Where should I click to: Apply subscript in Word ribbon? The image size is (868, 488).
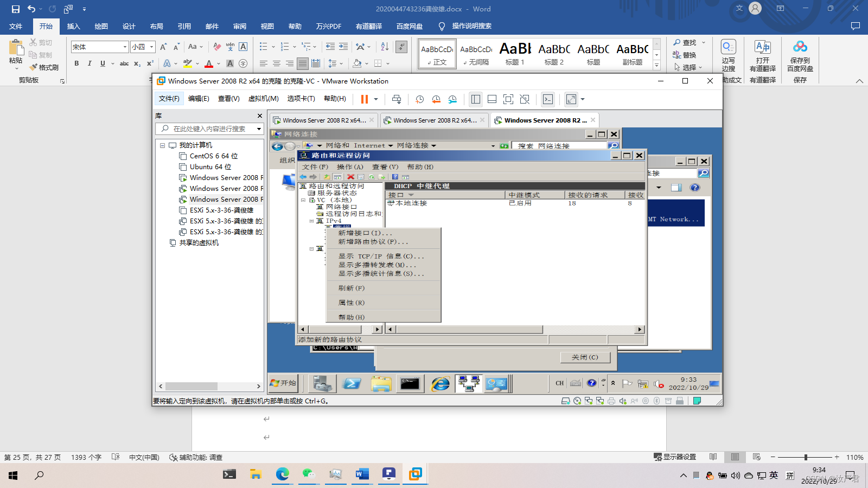[x=137, y=63]
